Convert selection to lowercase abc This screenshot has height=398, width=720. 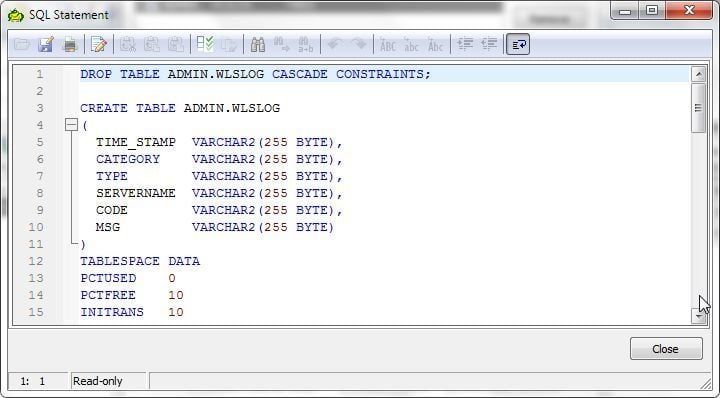(x=411, y=45)
